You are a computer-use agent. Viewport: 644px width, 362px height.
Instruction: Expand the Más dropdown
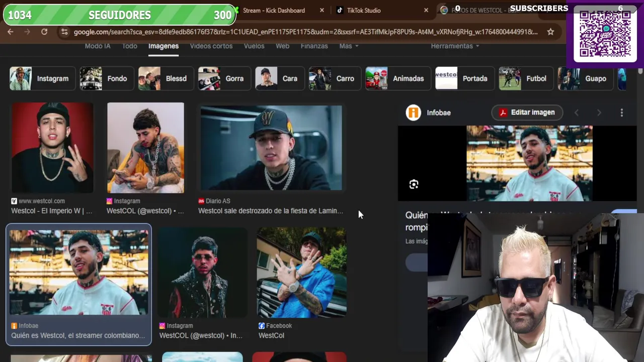pos(349,46)
